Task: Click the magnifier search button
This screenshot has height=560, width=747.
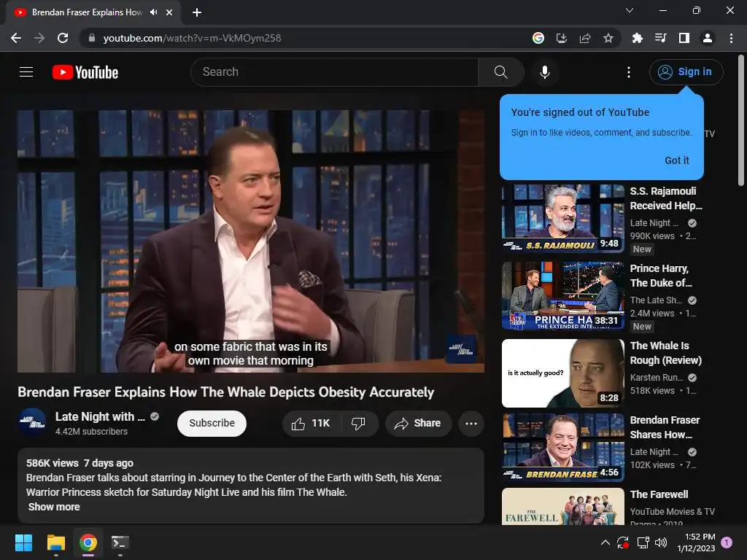Action: click(500, 72)
